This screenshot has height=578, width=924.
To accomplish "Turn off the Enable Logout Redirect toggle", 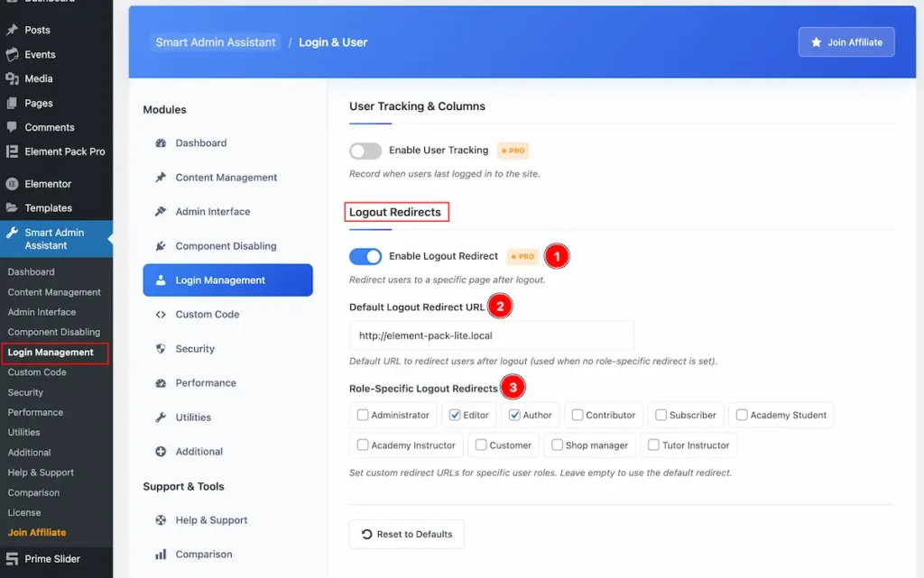I will coord(365,256).
